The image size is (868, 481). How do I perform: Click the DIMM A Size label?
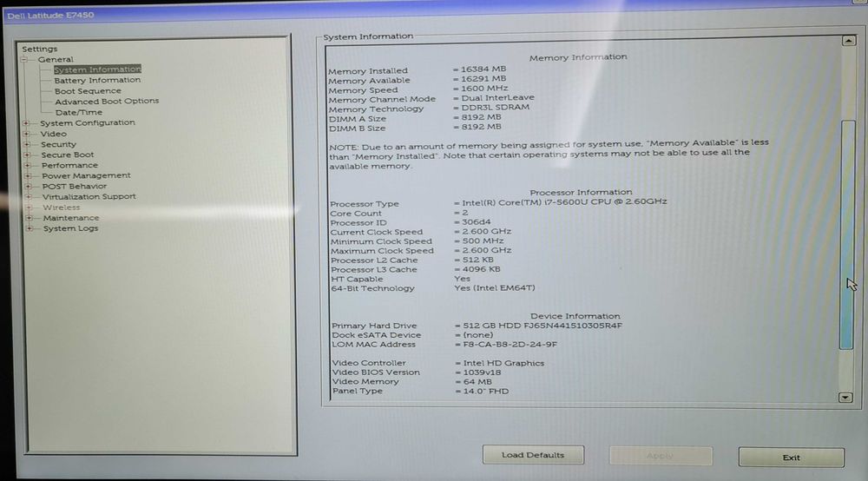(358, 119)
